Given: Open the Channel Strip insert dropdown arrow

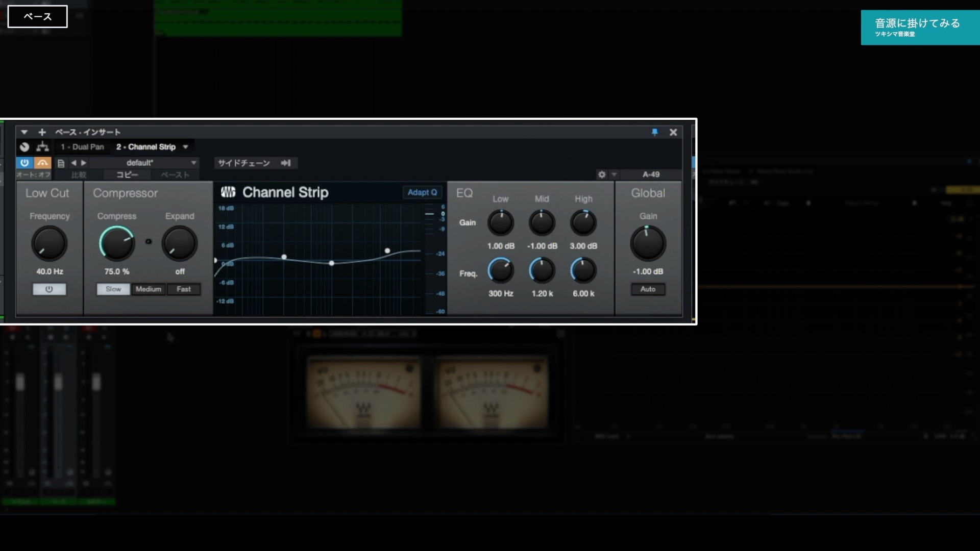Looking at the screenshot, I should (x=186, y=147).
